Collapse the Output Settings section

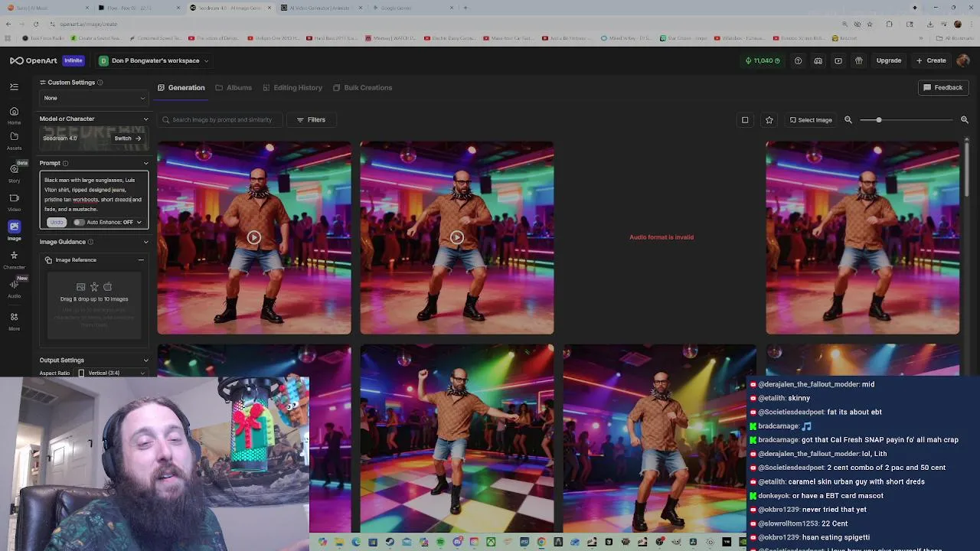click(145, 360)
